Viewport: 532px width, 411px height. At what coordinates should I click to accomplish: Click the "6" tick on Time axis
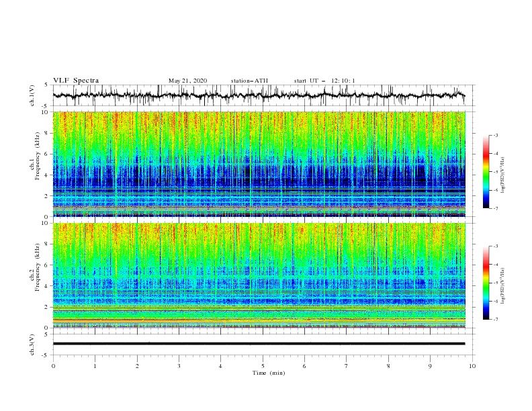[304, 366]
